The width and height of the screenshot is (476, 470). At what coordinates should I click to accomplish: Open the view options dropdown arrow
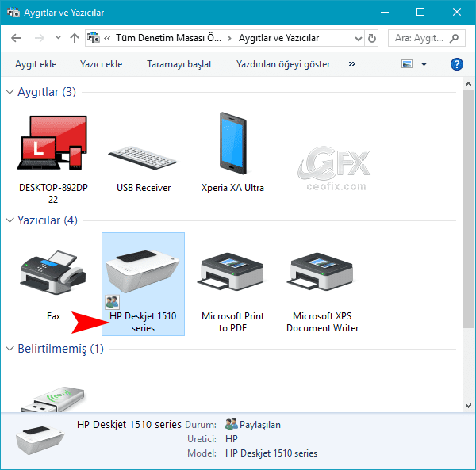point(424,64)
